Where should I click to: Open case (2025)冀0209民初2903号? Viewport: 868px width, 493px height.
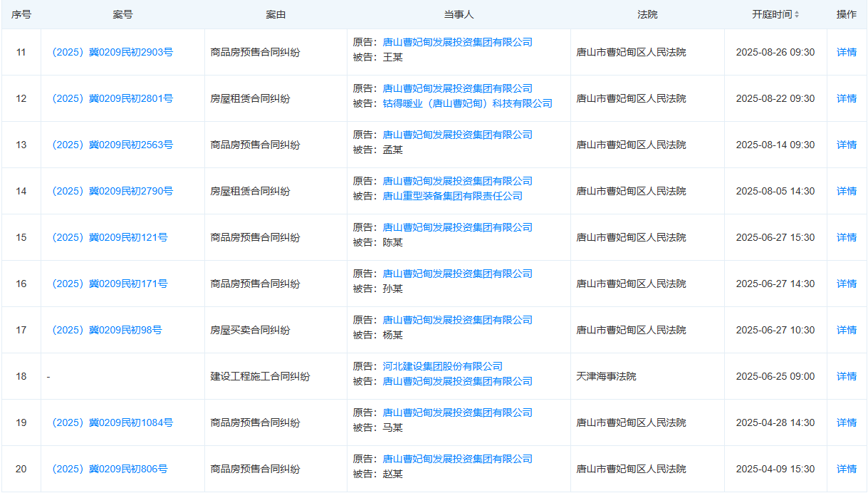[x=113, y=52]
